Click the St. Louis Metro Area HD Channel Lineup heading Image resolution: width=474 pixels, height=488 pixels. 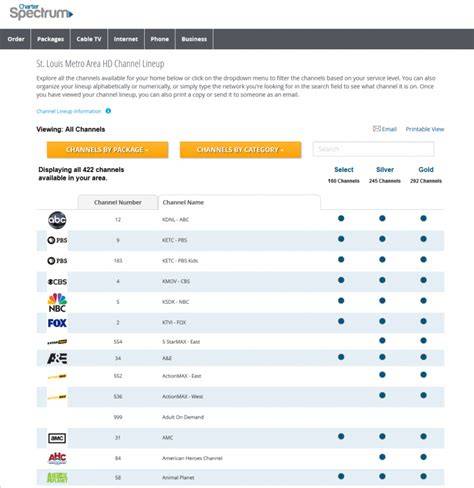point(100,64)
